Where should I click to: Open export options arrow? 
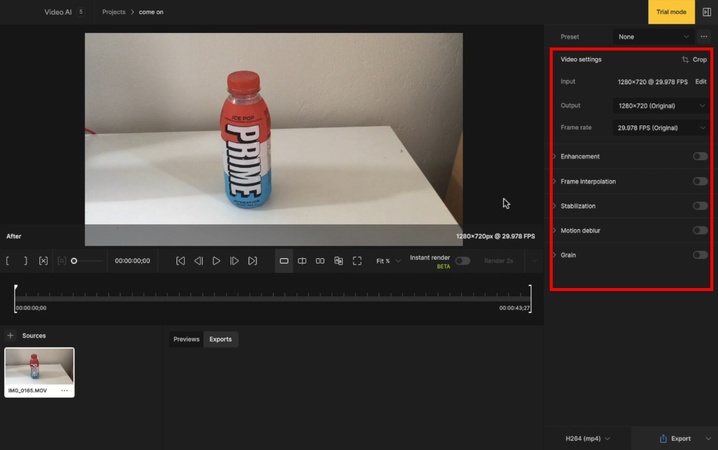click(708, 439)
